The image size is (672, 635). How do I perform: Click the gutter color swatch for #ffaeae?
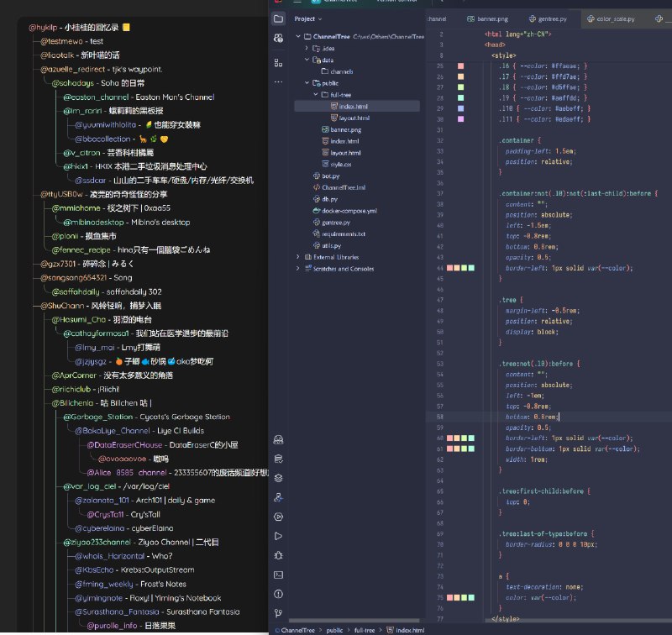coord(459,66)
